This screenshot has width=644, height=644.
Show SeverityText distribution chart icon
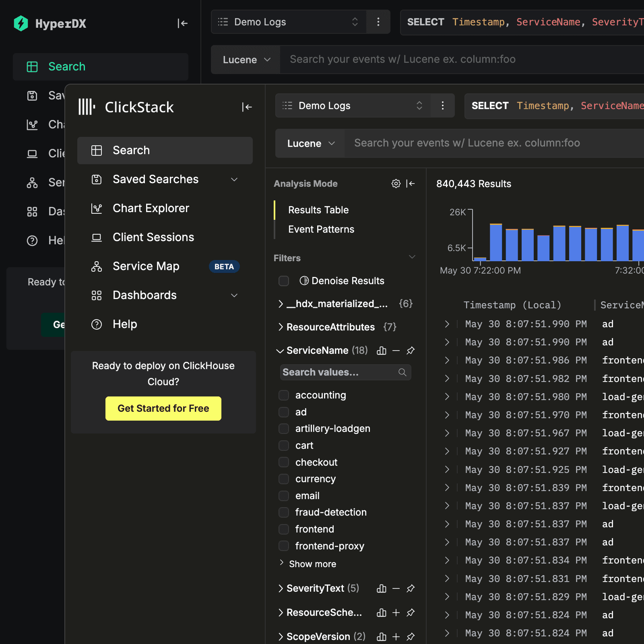[x=382, y=588]
